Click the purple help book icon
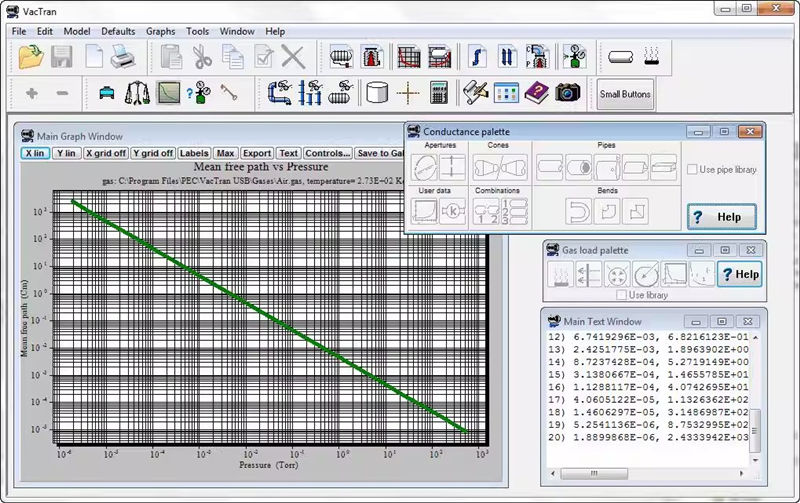The height and width of the screenshot is (503, 800). pos(536,93)
